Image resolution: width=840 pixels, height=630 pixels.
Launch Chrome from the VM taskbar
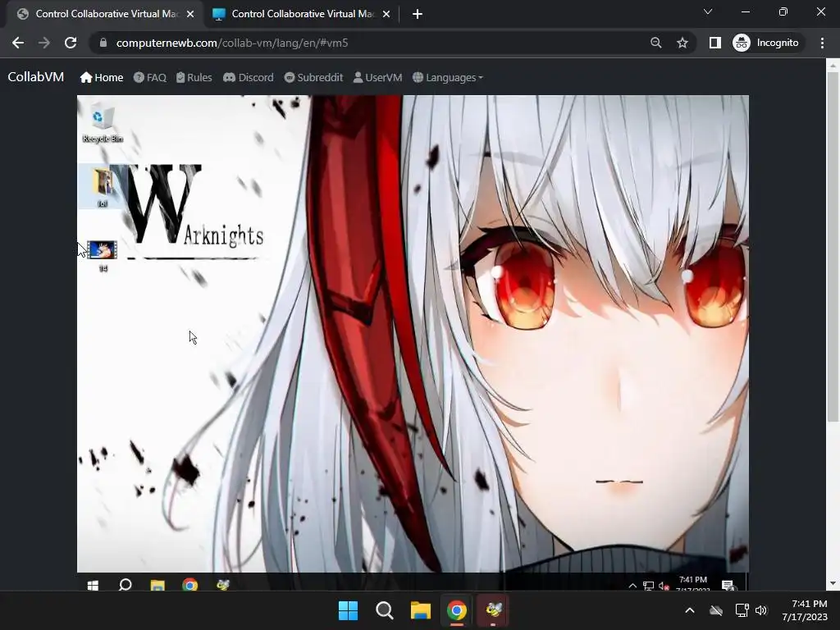pos(190,585)
